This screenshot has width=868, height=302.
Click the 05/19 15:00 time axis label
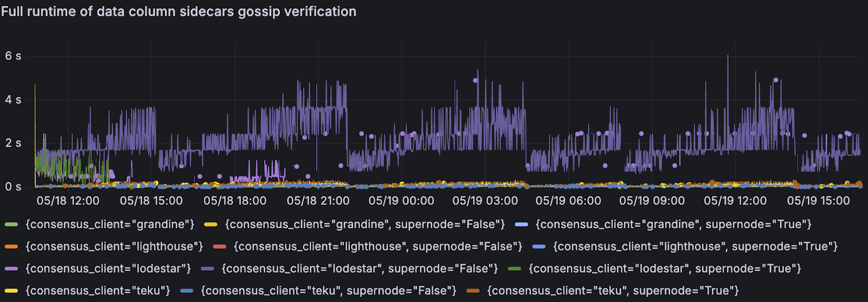[818, 201]
